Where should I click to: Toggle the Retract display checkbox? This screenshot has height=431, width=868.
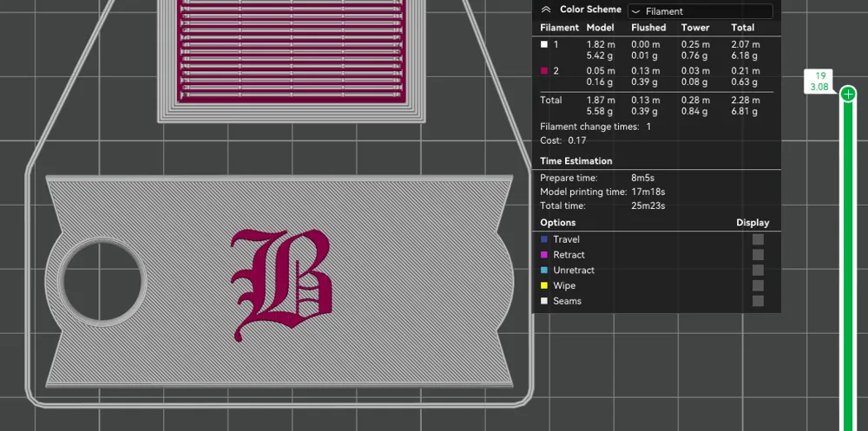pos(758,255)
